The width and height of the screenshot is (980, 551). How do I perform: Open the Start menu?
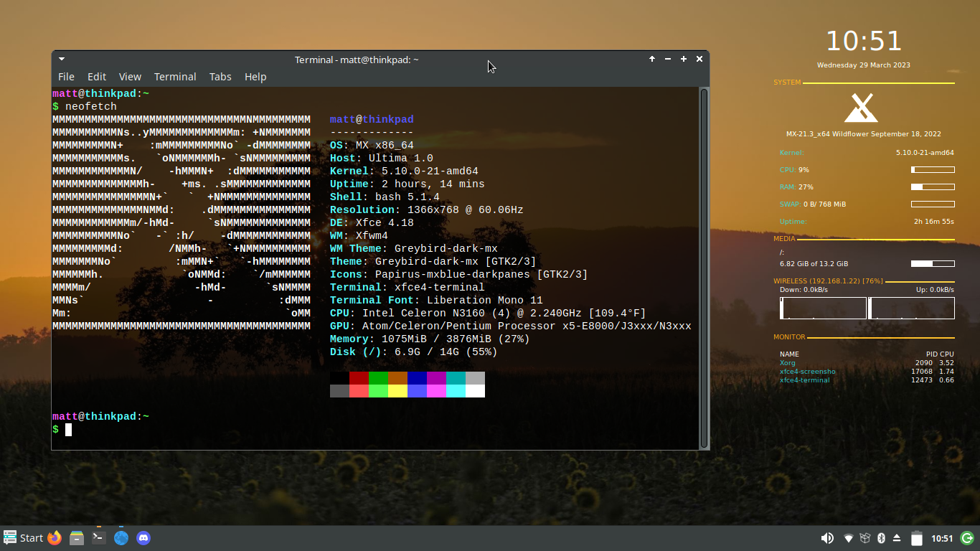24,538
